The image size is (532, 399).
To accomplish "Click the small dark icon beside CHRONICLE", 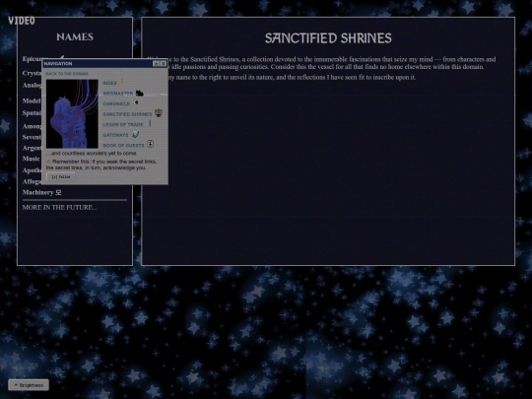I will (136, 102).
